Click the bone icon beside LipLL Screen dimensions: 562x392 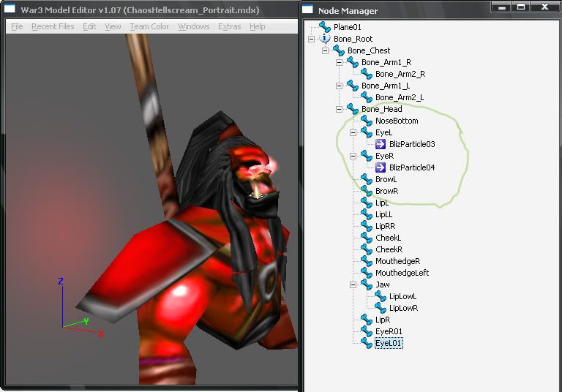coord(367,214)
